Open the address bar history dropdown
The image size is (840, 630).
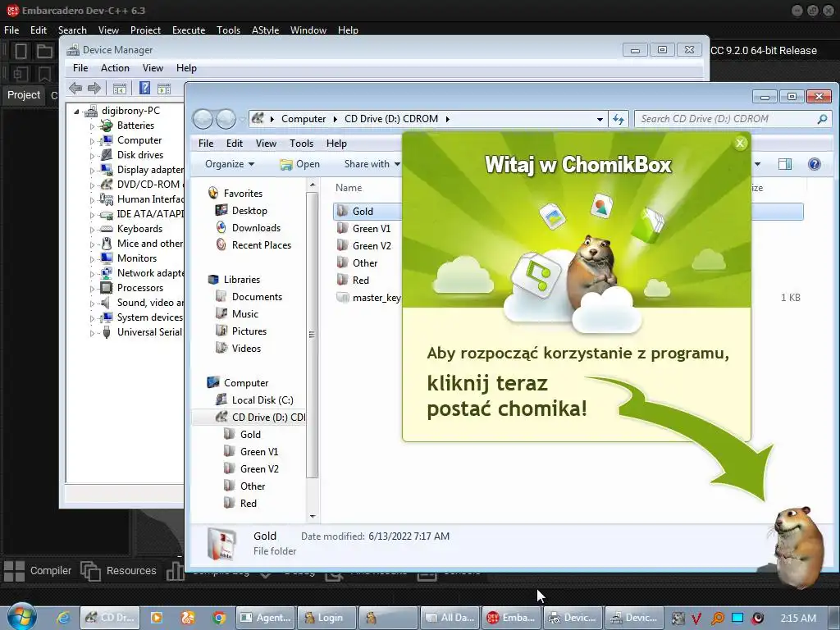coord(600,119)
